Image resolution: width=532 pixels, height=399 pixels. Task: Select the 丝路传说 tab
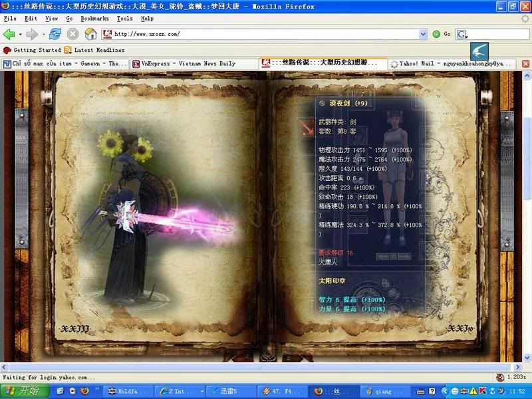tap(323, 63)
